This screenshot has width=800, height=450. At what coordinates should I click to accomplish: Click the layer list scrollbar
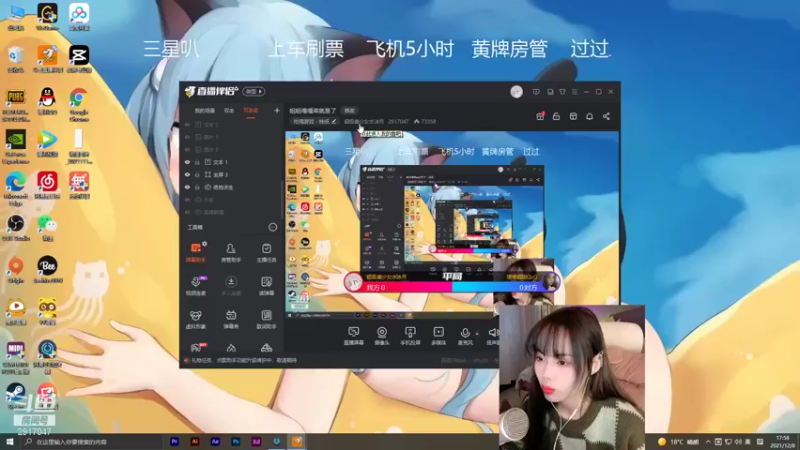[282, 199]
